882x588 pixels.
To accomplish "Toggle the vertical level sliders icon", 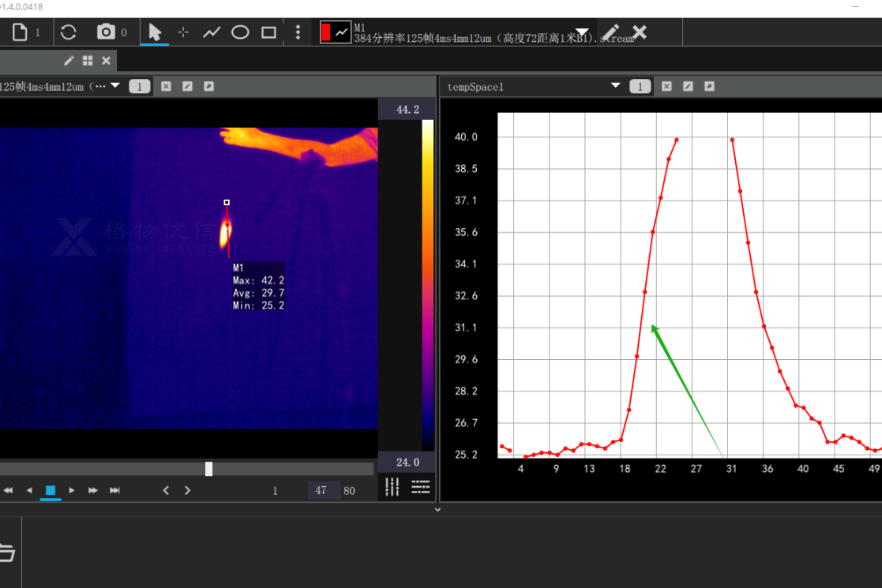I will coord(392,487).
